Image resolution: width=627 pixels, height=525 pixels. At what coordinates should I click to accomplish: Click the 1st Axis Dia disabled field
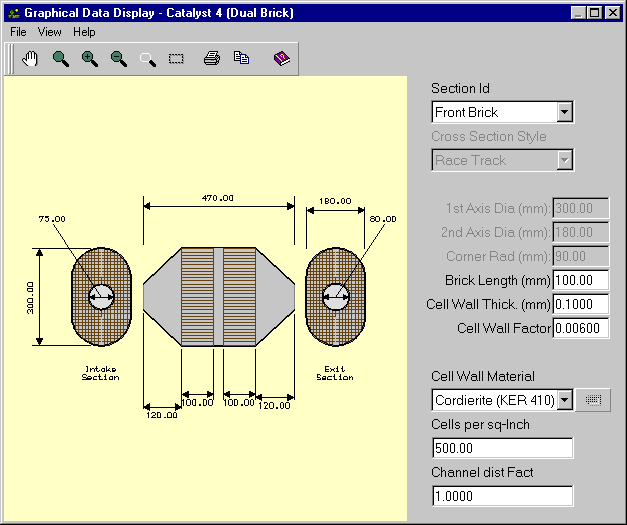click(581, 208)
